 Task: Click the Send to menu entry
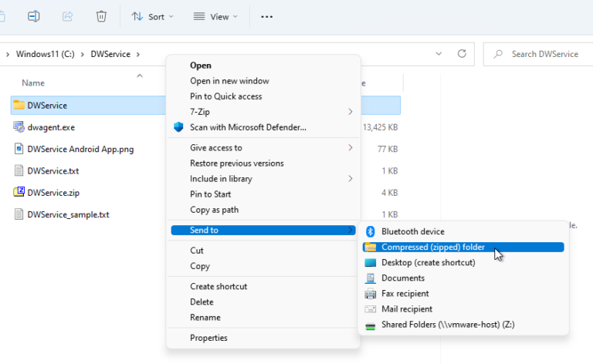coord(263,230)
